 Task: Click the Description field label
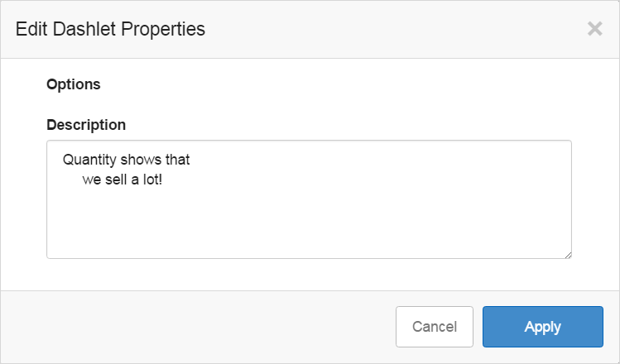pyautogui.click(x=86, y=125)
